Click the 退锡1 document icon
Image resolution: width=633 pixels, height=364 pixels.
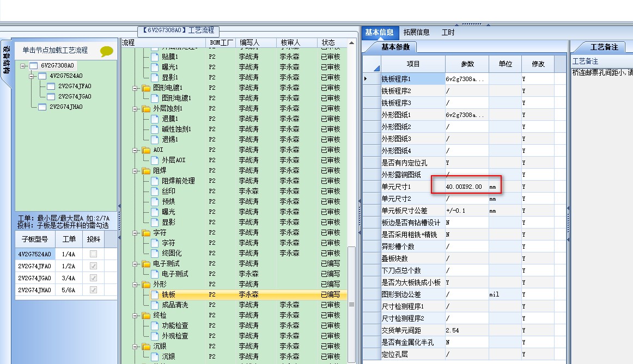point(154,139)
